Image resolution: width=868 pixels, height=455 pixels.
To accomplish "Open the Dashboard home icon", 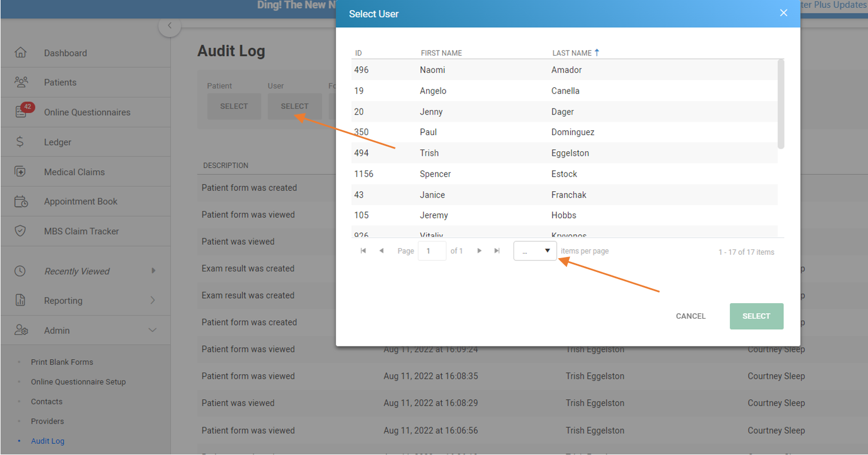I will click(21, 52).
